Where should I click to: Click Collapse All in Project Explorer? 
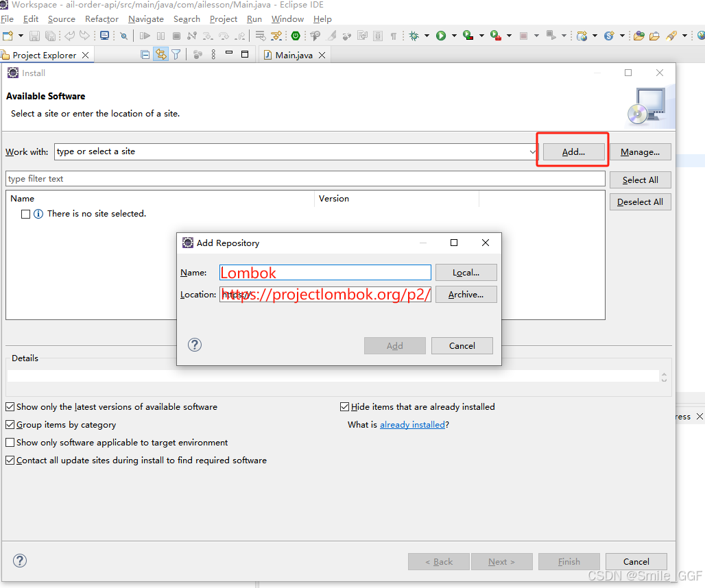(145, 55)
